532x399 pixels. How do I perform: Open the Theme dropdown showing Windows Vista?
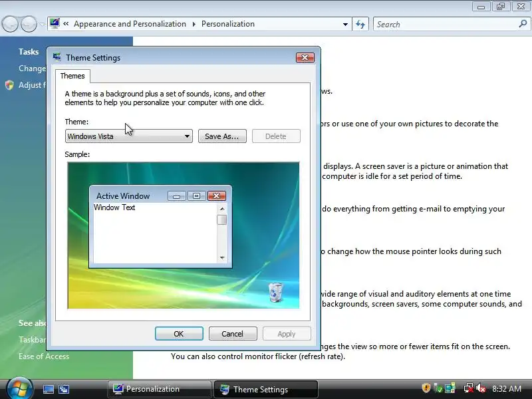point(128,136)
